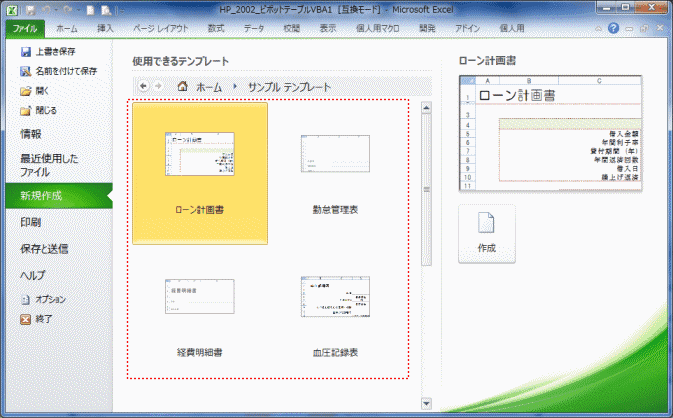Viewport: 673px width, 418px height.
Task: Open the ページ レイアウト ribbon tab
Action: (159, 29)
